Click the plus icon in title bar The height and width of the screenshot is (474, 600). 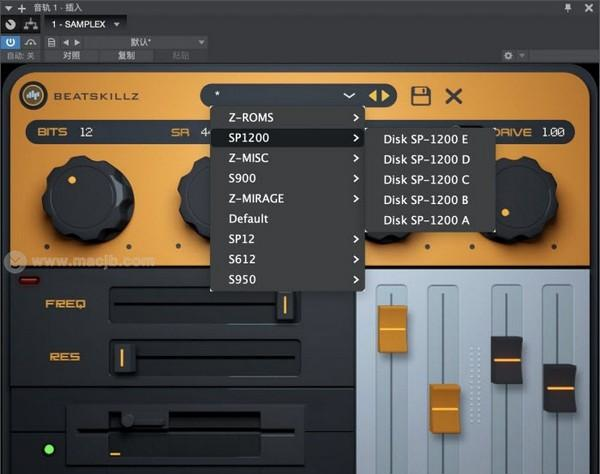coord(22,7)
